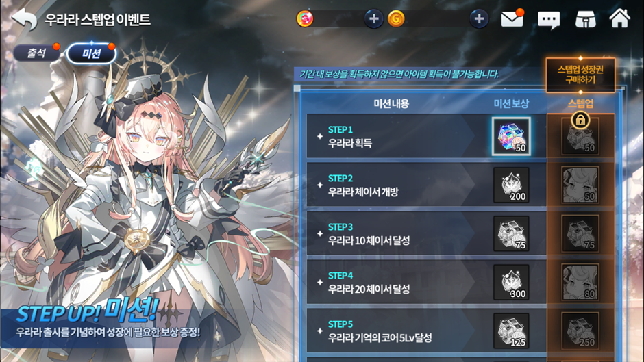The height and width of the screenshot is (362, 644).
Task: Open the mailbox envelope icon
Action: (512, 19)
